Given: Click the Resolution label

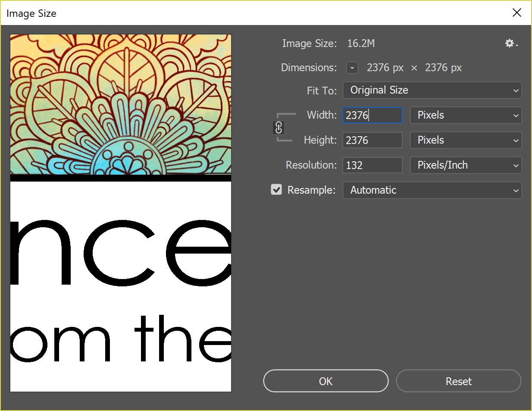Looking at the screenshot, I should click(x=311, y=165).
